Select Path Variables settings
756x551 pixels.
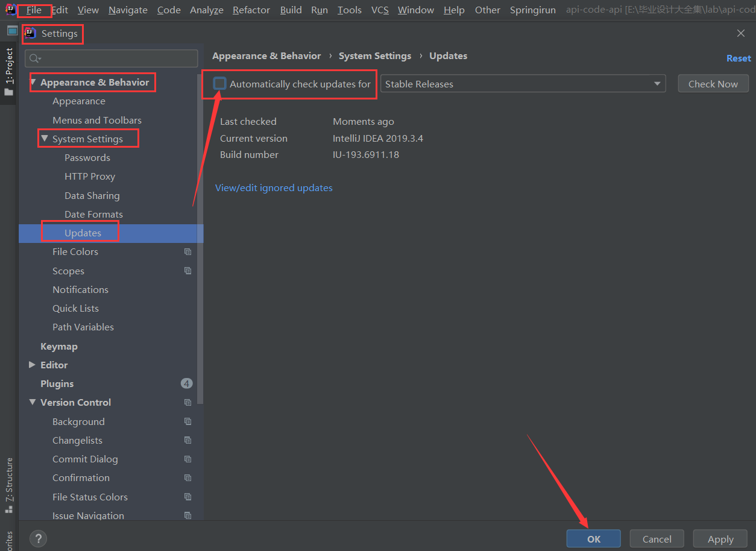click(x=83, y=327)
